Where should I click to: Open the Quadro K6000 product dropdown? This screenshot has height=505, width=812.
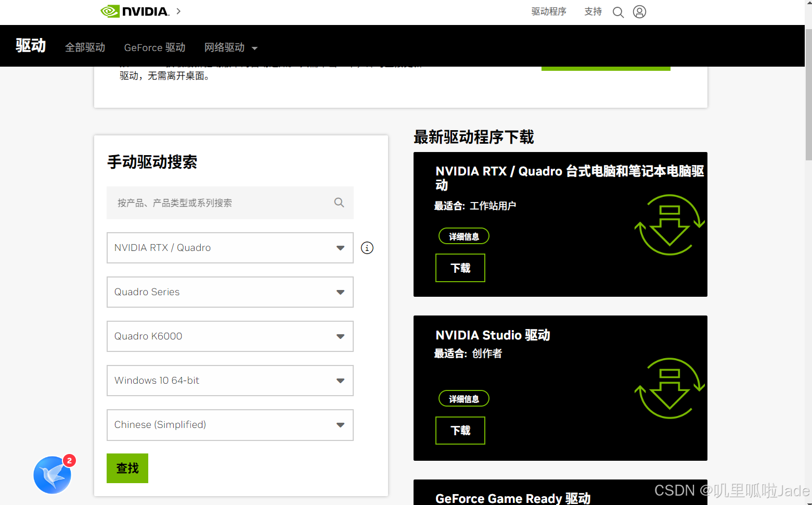(x=230, y=336)
